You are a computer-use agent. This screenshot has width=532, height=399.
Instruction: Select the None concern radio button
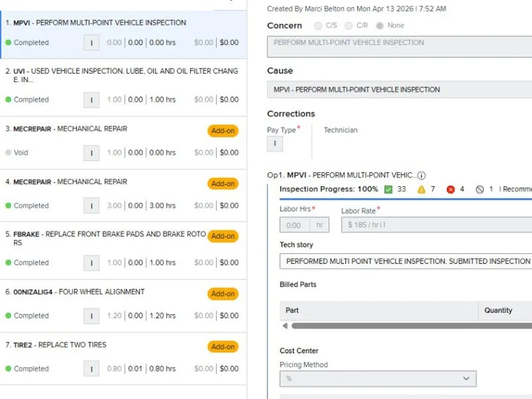pos(379,26)
